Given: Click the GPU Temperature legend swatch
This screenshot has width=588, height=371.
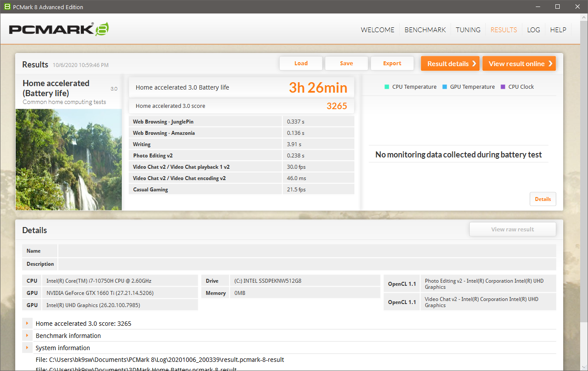Looking at the screenshot, I should [444, 87].
